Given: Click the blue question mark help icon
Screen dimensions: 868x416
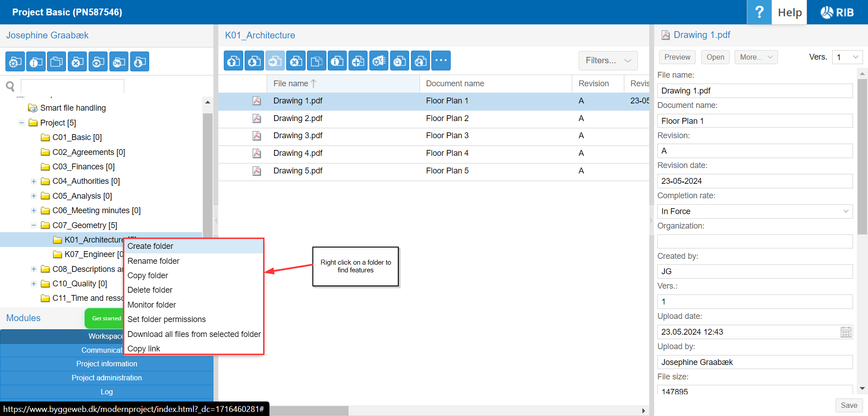Looking at the screenshot, I should click(x=759, y=12).
